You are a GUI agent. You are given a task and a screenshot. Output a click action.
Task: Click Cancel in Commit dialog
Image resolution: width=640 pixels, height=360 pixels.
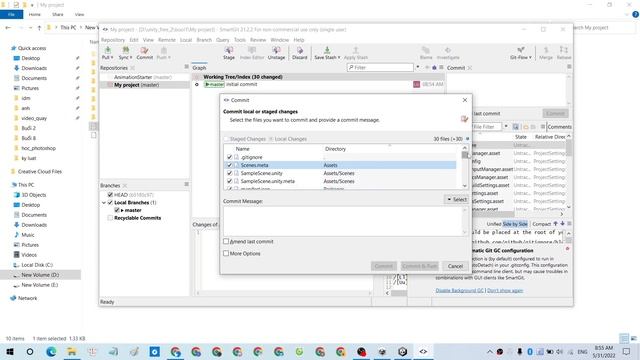(455, 266)
